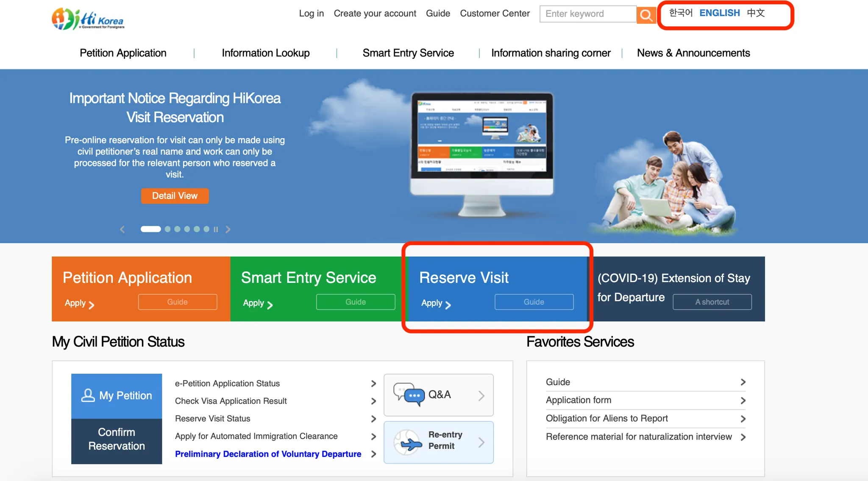The width and height of the screenshot is (868, 481).
Task: Click the My Petition person icon
Action: (88, 395)
